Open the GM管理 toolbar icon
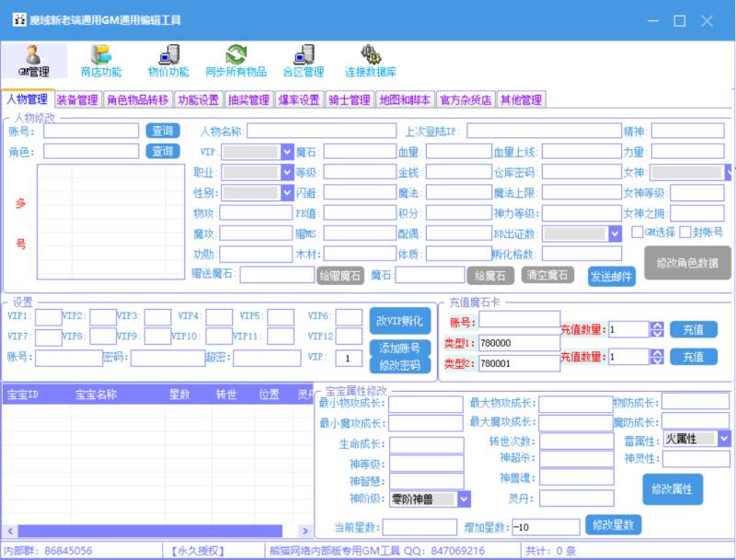Viewport: 736px width, 560px height. (34, 61)
